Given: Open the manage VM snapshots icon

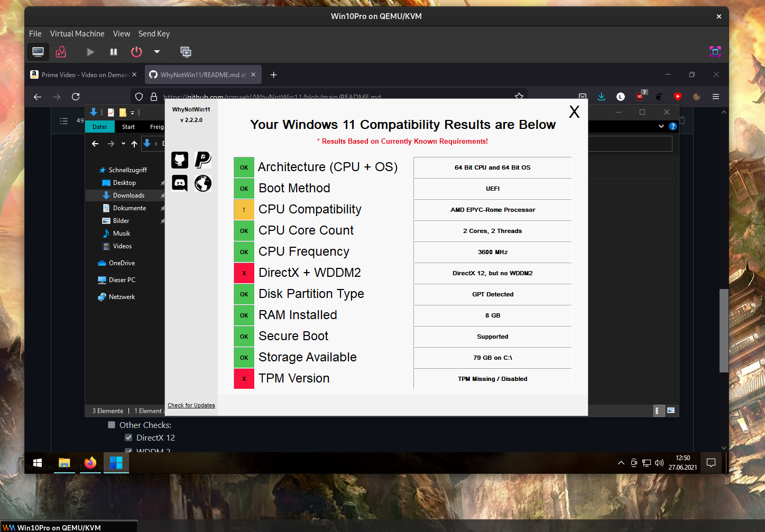Looking at the screenshot, I should pyautogui.click(x=186, y=52).
